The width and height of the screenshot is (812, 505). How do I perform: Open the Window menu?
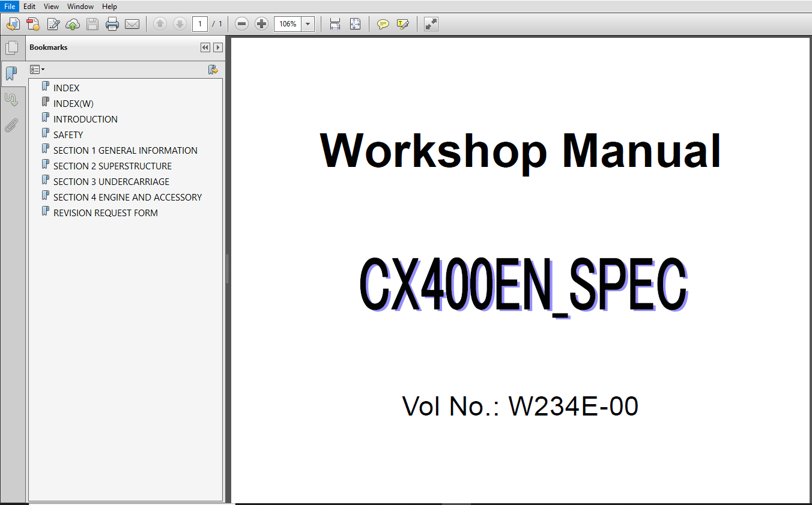(x=80, y=6)
